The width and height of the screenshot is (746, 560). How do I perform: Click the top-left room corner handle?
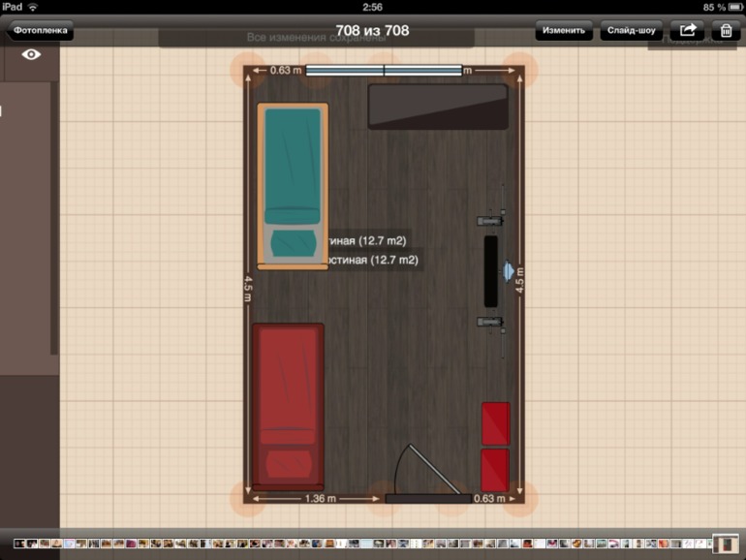(246, 70)
